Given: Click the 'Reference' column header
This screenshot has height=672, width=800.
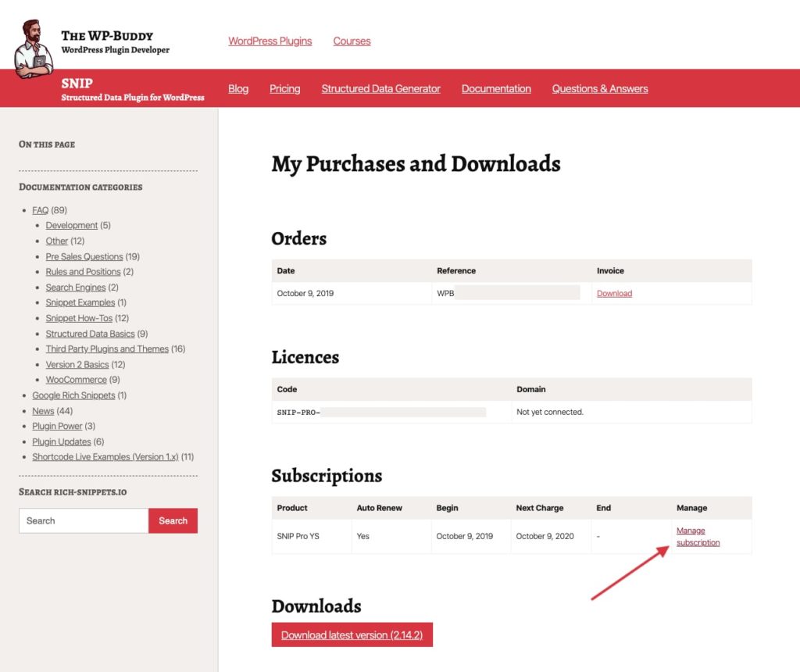Looking at the screenshot, I should [456, 271].
